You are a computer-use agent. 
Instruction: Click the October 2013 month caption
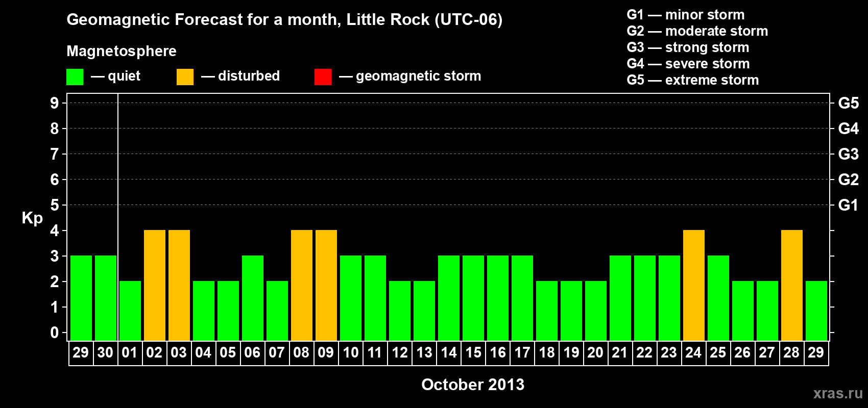pos(473,385)
